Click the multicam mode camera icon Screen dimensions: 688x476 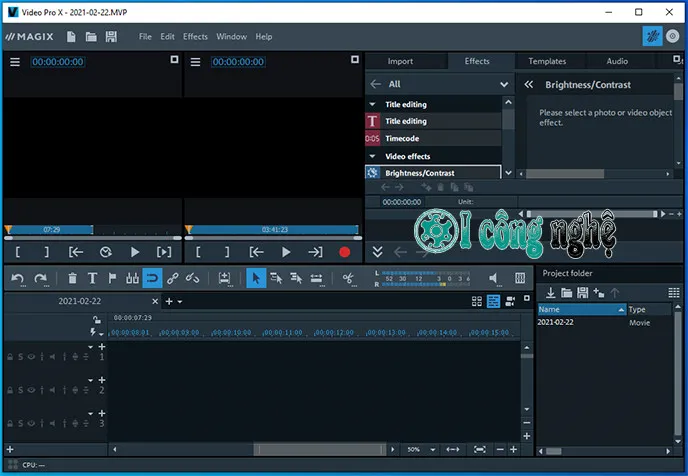pos(510,301)
